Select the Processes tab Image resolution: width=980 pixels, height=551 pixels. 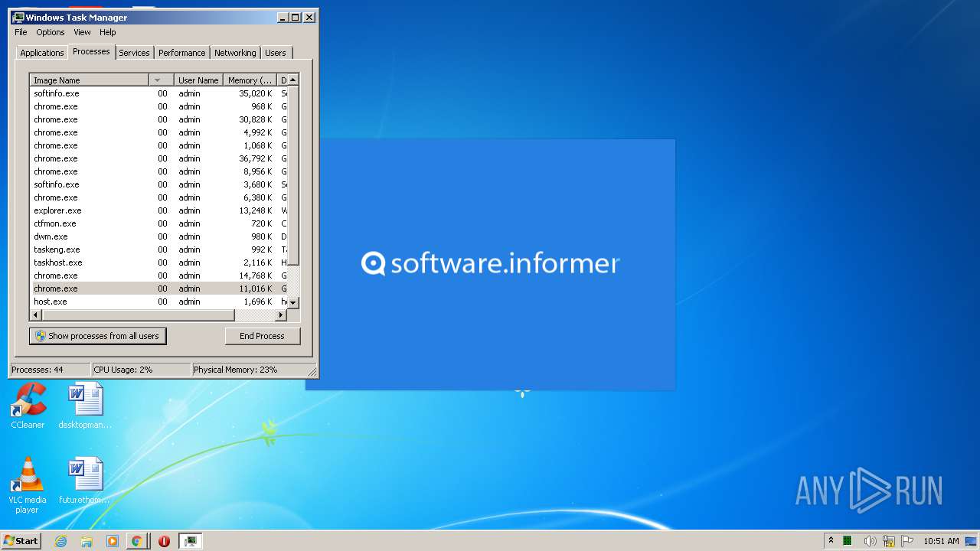(x=91, y=51)
